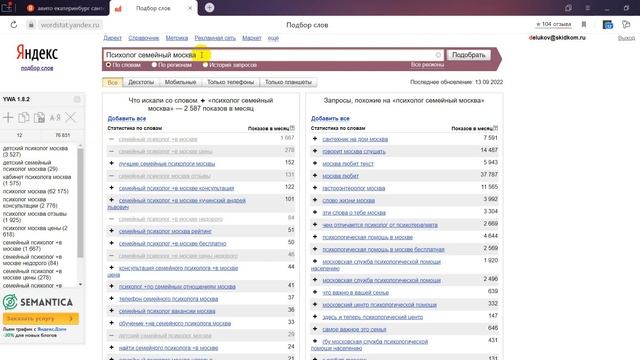Click plus next to 'семейный психолог в москве бесплатно'

click(x=111, y=243)
